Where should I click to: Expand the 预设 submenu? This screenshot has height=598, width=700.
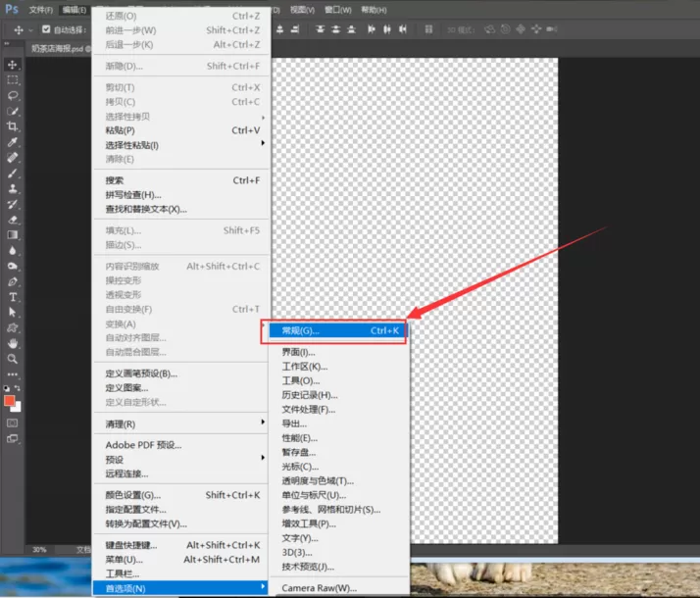[x=180, y=459]
